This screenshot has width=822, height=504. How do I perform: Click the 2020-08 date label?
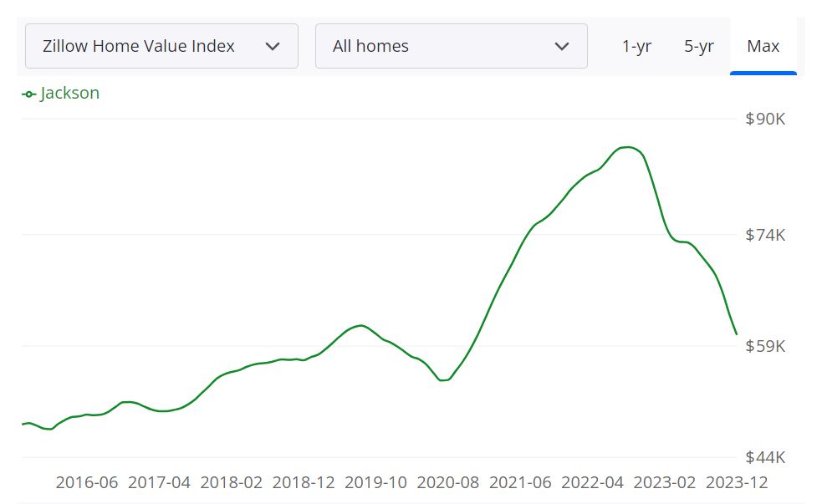pyautogui.click(x=448, y=482)
